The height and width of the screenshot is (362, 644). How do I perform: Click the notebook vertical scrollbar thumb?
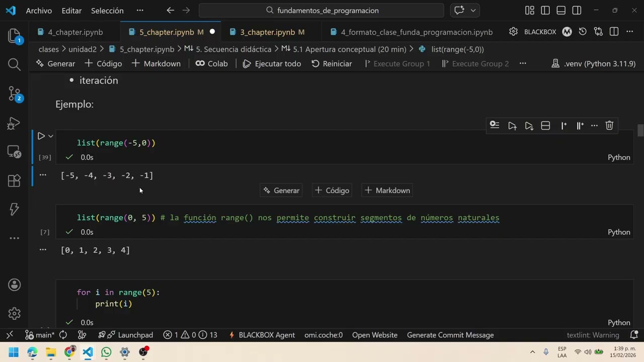pyautogui.click(x=640, y=130)
